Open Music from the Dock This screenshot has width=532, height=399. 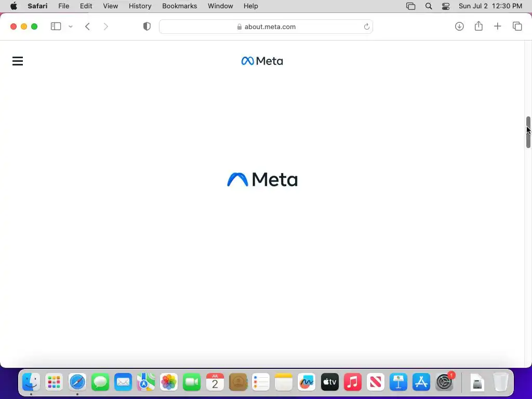[353, 382]
